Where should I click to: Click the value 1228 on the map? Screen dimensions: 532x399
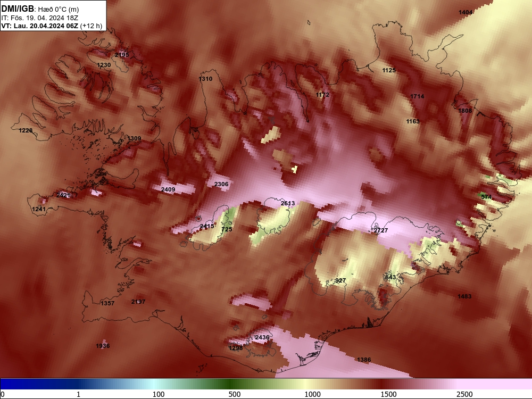[26, 130]
